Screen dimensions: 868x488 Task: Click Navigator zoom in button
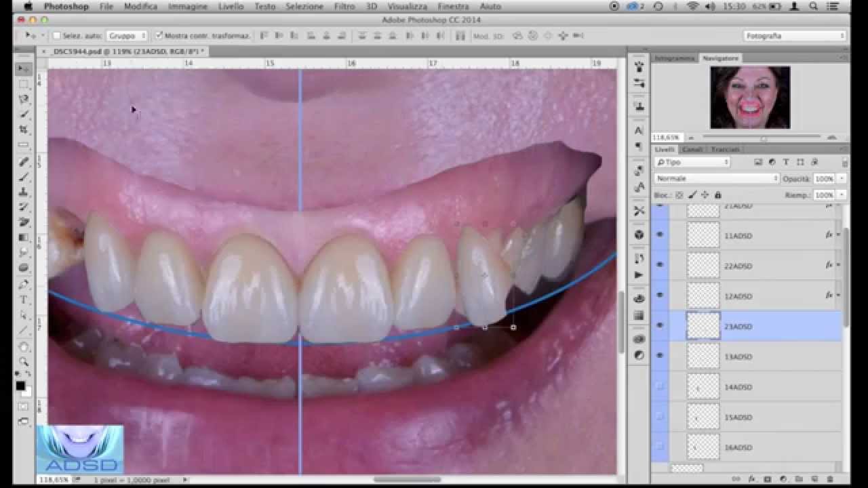click(831, 138)
